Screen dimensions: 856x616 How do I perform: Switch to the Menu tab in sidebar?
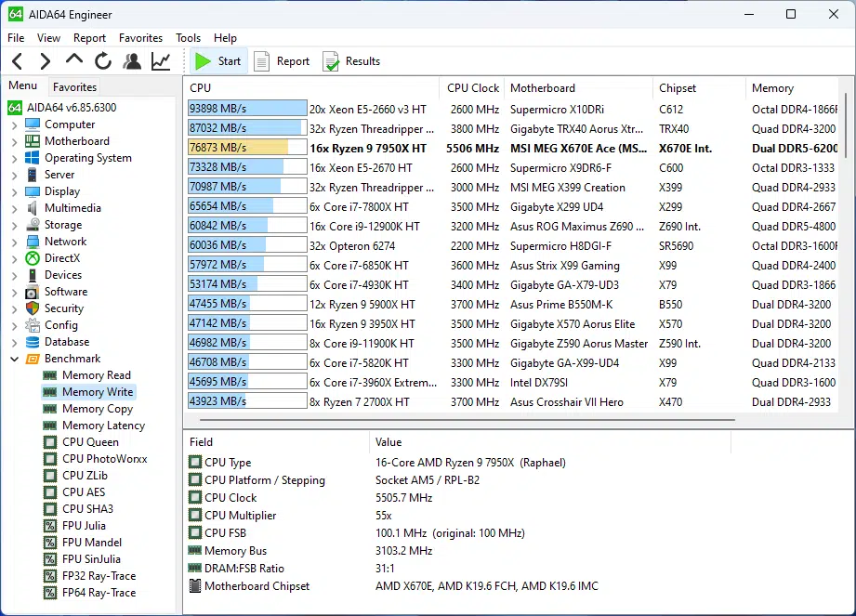coord(23,85)
